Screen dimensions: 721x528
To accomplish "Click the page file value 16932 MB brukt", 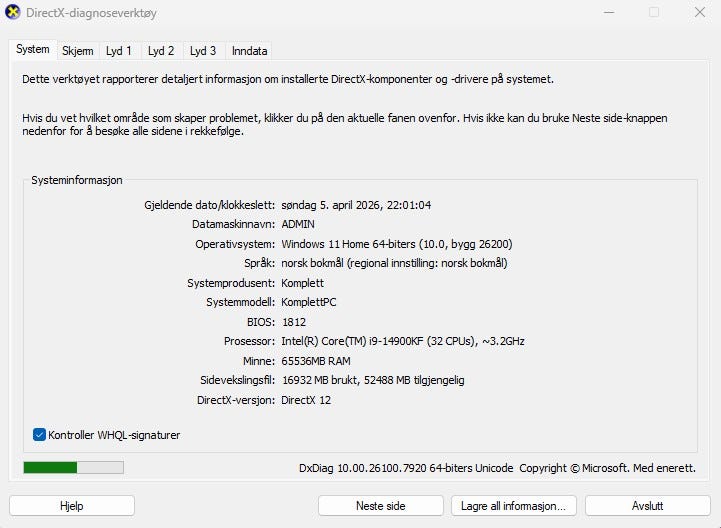I will 373,380.
